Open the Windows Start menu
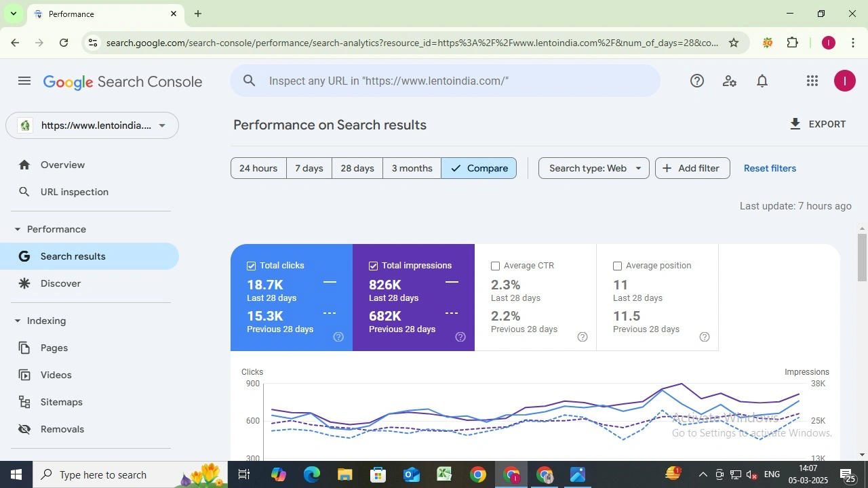868x488 pixels. (16, 474)
